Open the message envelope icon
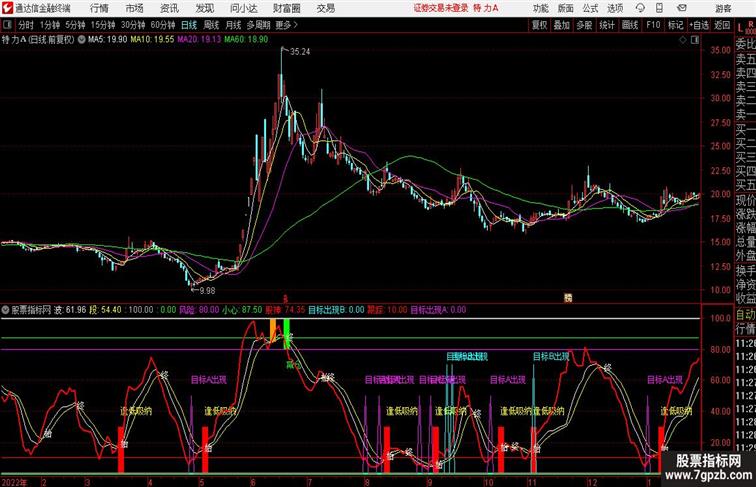 [681, 8]
